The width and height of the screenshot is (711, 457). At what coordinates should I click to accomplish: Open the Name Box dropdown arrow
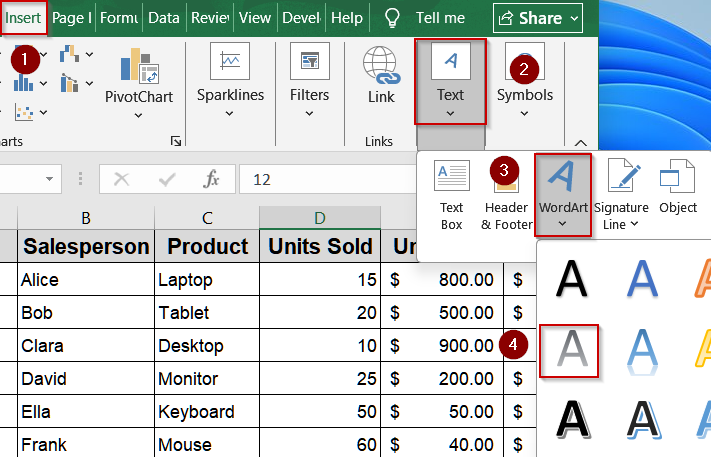(49, 179)
